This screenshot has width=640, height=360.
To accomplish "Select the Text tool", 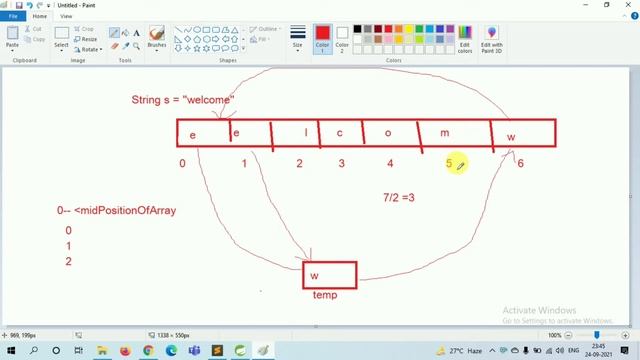I will tap(136, 33).
